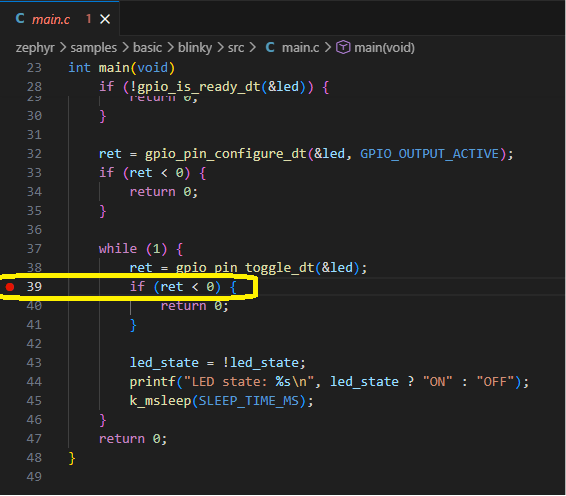Click on gpio_pin_toggle_dt call
The image size is (566, 496).
point(245,268)
